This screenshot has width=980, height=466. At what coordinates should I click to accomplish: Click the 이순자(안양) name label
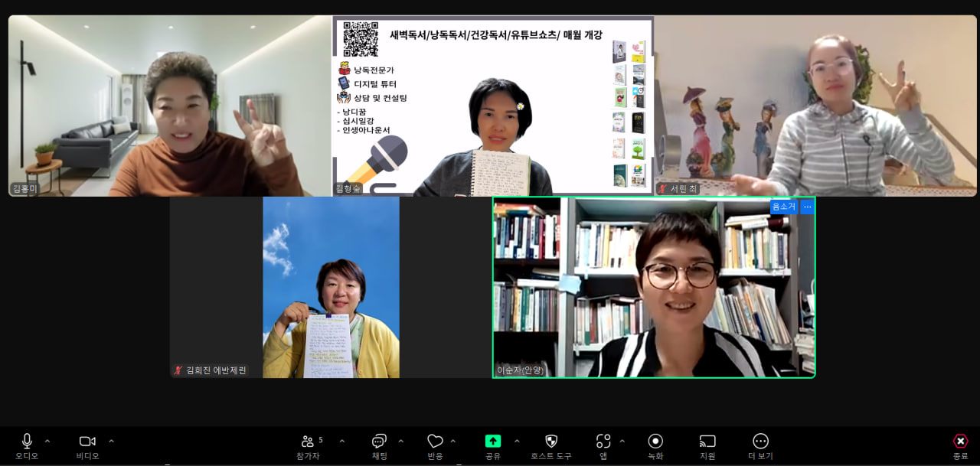coord(520,370)
